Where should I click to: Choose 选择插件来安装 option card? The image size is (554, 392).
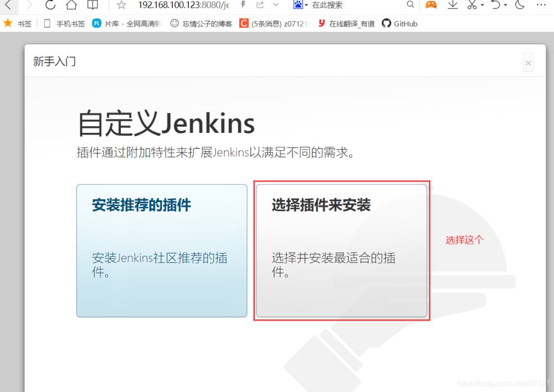coord(342,250)
